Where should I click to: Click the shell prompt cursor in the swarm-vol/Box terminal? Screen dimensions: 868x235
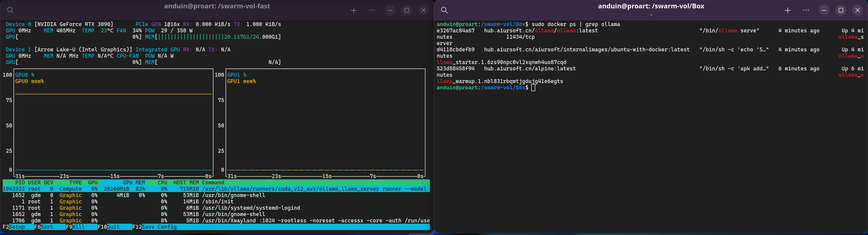(x=533, y=88)
